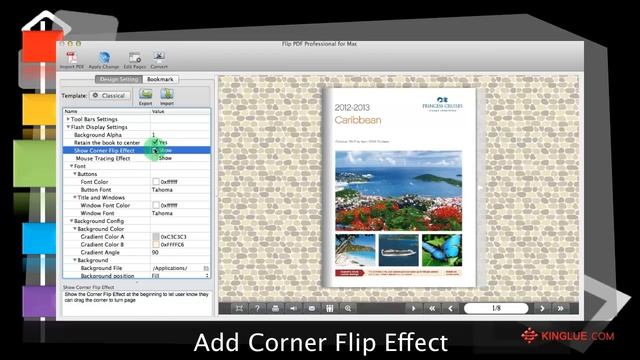Click the Import template icon
640x360 pixels.
167,97
